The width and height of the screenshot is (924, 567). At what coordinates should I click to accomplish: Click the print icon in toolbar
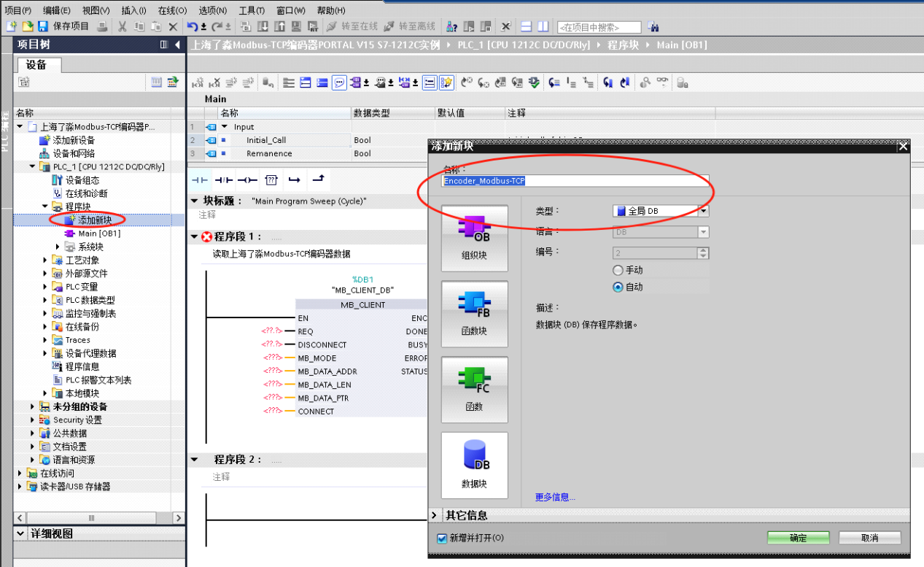click(102, 26)
